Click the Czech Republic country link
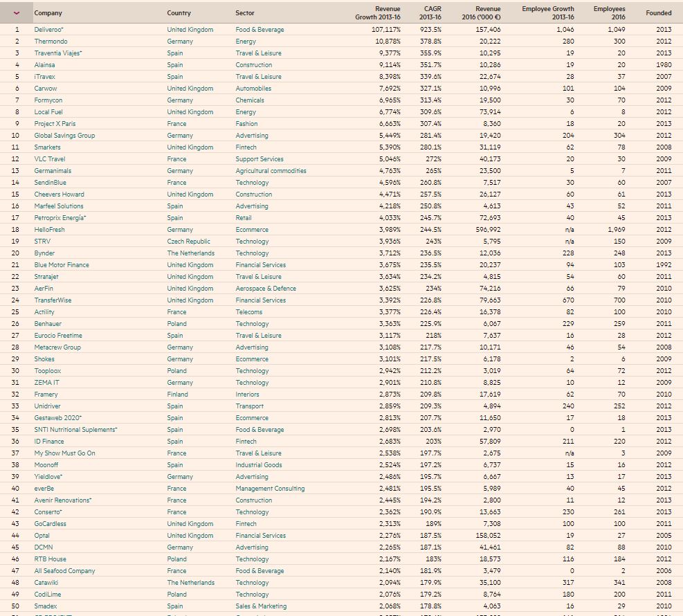Screen dimensions: 683x616 click(x=189, y=242)
